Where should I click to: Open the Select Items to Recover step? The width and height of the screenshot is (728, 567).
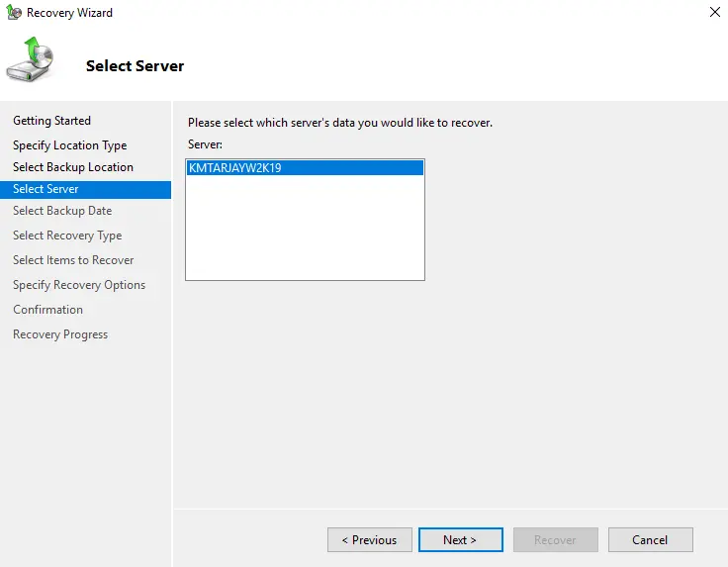click(x=73, y=260)
